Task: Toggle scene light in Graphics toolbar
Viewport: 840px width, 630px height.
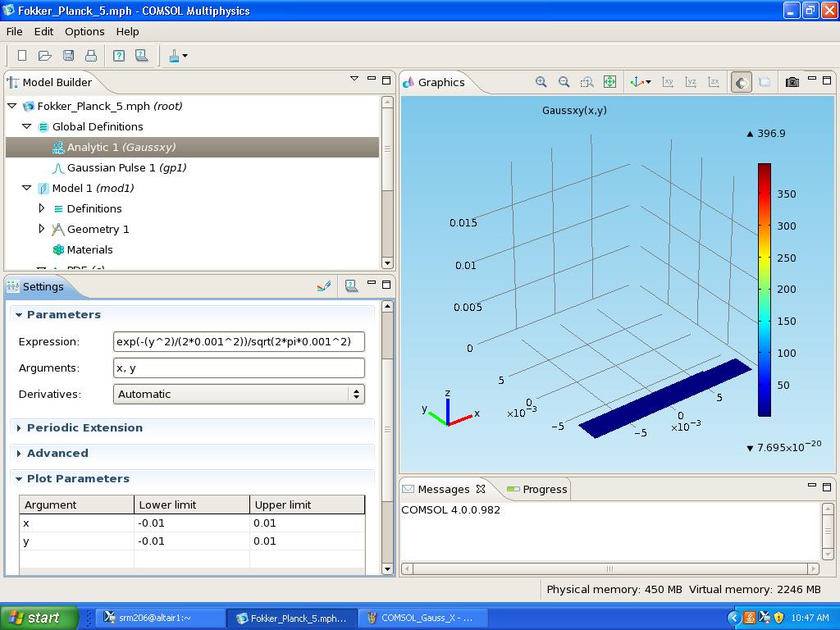Action: [x=741, y=82]
